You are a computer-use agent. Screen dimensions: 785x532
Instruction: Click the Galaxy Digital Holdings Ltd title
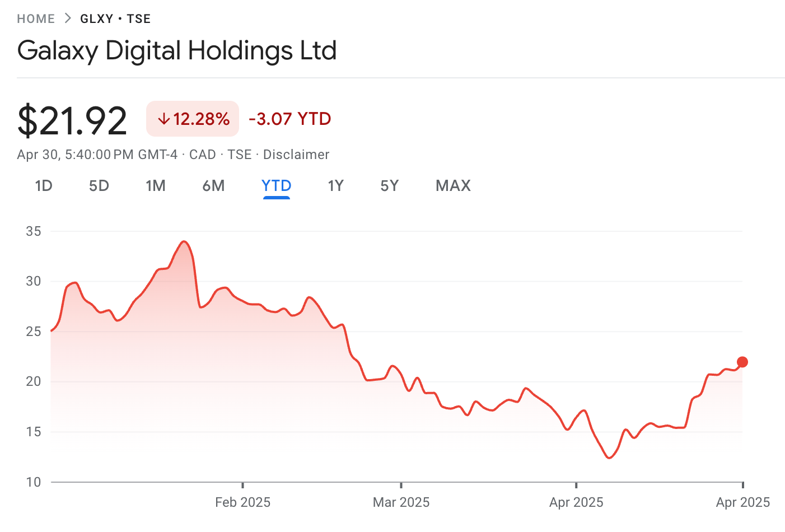tap(177, 50)
